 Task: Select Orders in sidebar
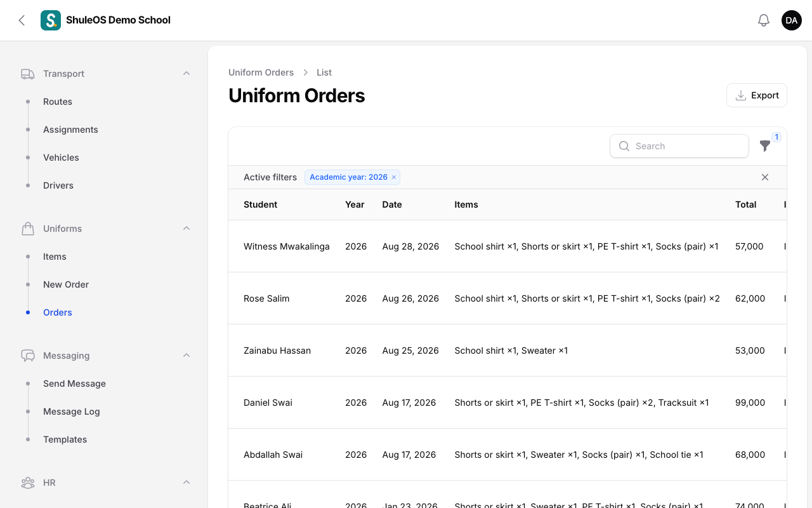click(x=58, y=312)
